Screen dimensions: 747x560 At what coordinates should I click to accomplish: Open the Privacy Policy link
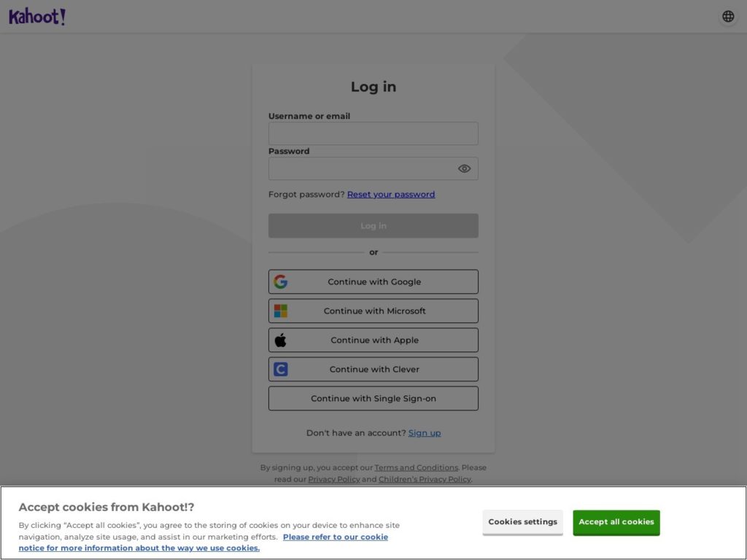(x=334, y=480)
